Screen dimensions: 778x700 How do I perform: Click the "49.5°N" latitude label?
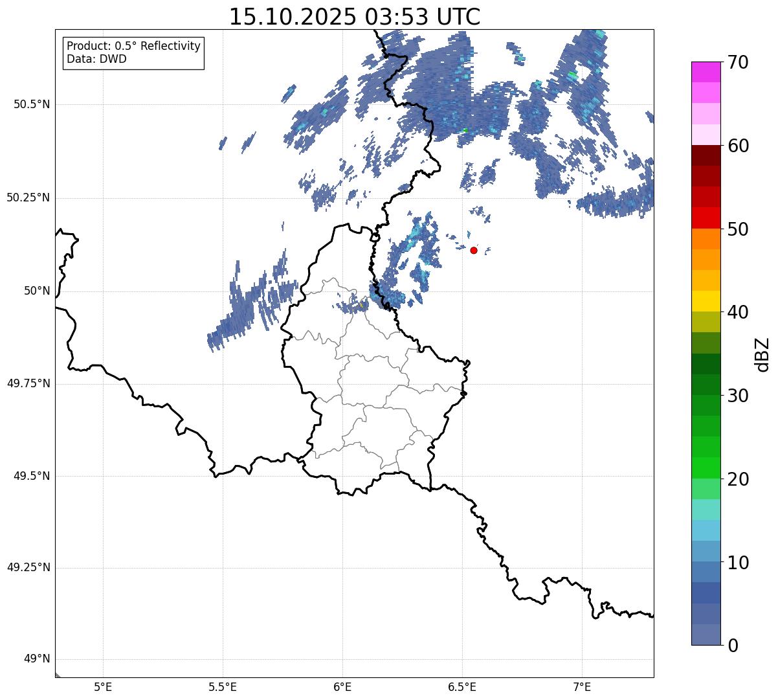pyautogui.click(x=32, y=476)
